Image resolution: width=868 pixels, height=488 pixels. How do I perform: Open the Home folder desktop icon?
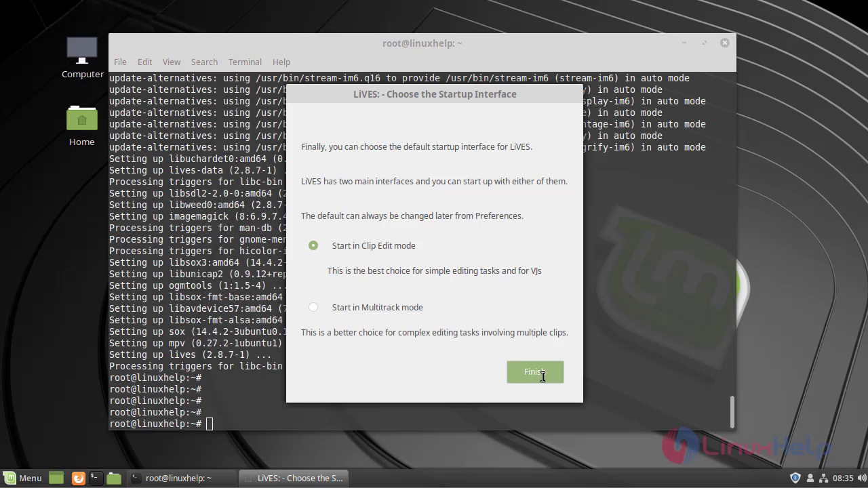[x=82, y=125]
